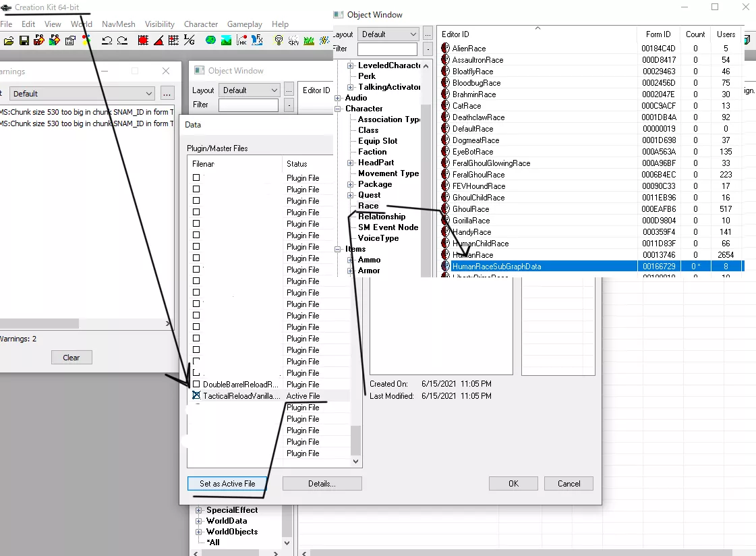Select the Faction tree item
The height and width of the screenshot is (556, 756).
point(372,152)
